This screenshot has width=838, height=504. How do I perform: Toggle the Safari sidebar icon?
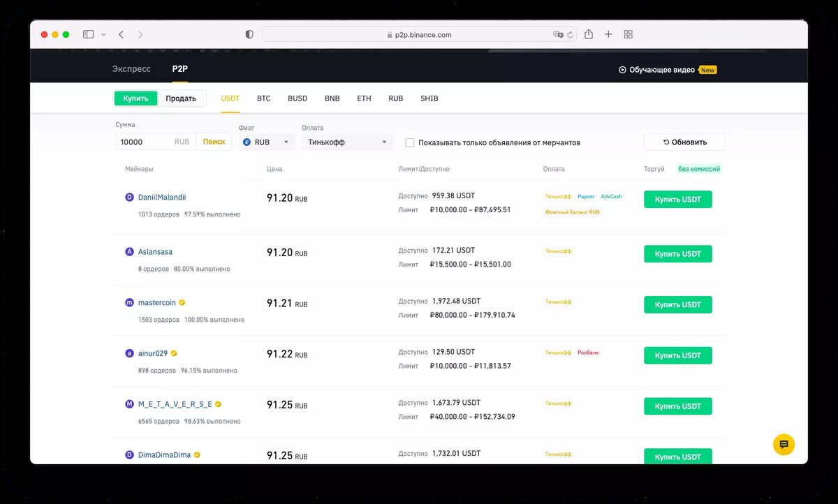point(88,34)
